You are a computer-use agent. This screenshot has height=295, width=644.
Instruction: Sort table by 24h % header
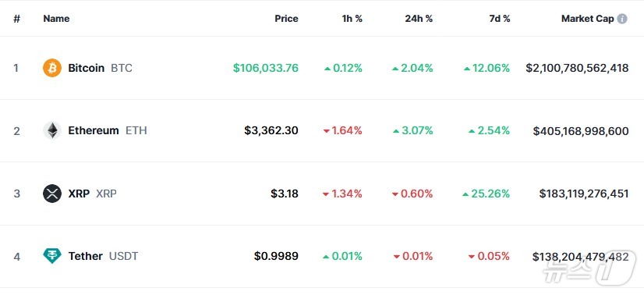419,19
